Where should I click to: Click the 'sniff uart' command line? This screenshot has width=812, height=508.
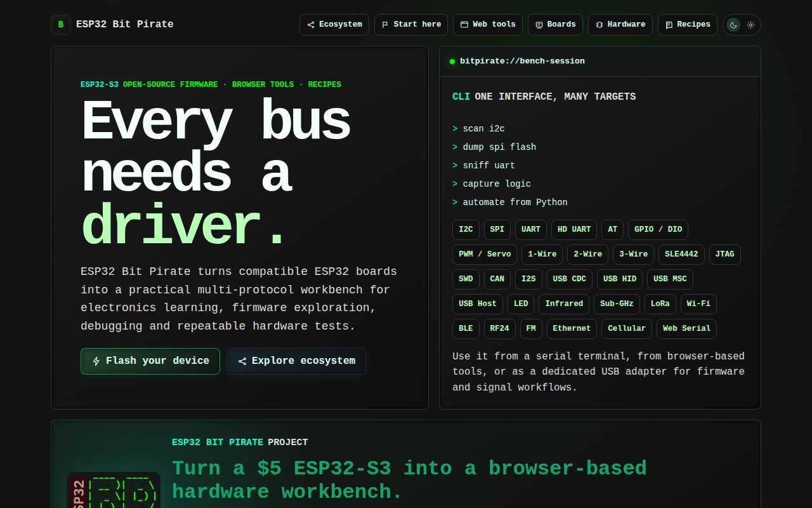(x=483, y=166)
